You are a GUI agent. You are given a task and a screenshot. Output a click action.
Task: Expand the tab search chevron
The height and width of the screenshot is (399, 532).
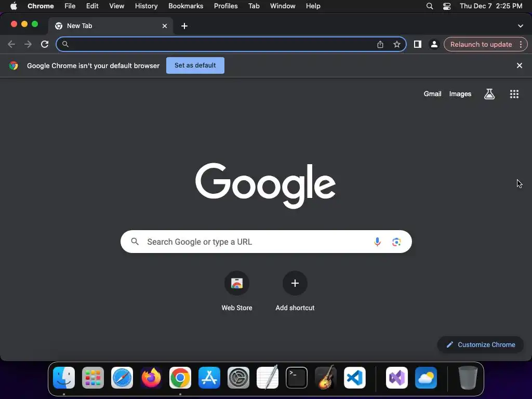click(520, 26)
